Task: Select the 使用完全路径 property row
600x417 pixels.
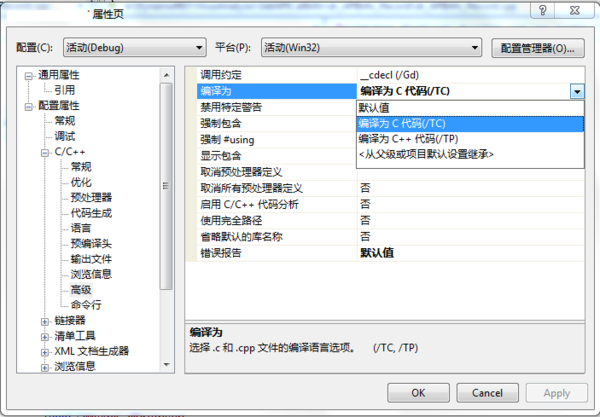Action: 390,220
